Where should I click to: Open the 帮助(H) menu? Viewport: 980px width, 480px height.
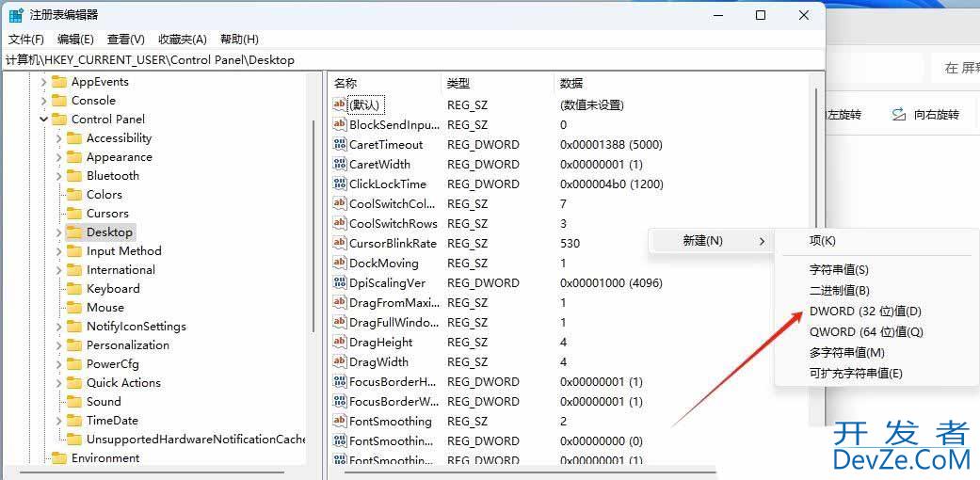pos(239,40)
